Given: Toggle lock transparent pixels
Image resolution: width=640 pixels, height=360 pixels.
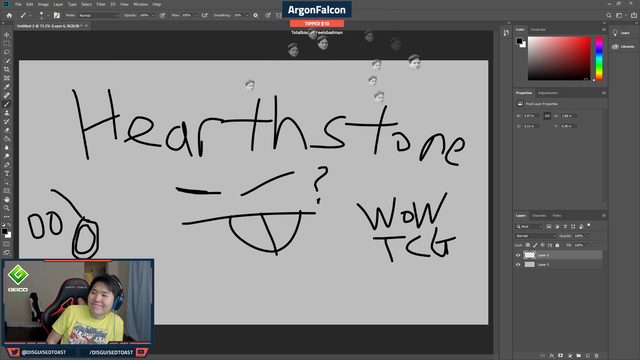Looking at the screenshot, I should [x=528, y=245].
